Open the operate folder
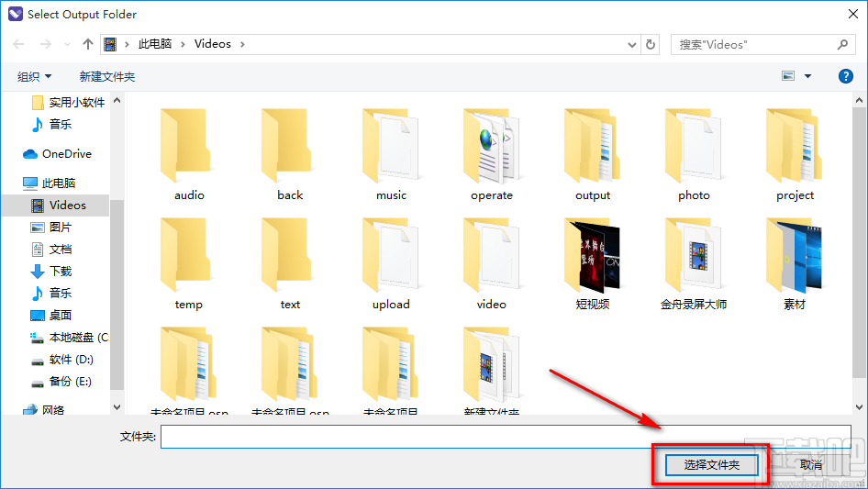 [492, 154]
